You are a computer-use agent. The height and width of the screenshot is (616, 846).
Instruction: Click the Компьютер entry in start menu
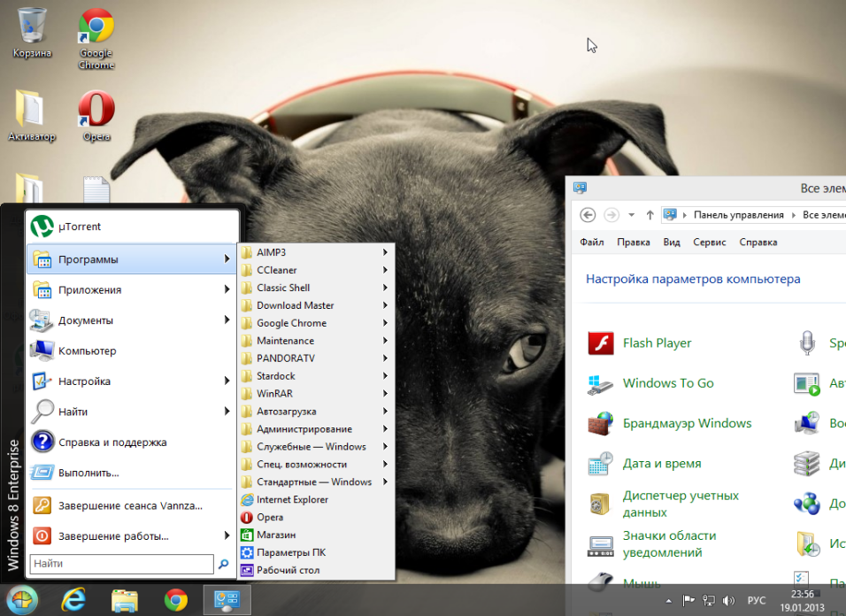point(132,350)
